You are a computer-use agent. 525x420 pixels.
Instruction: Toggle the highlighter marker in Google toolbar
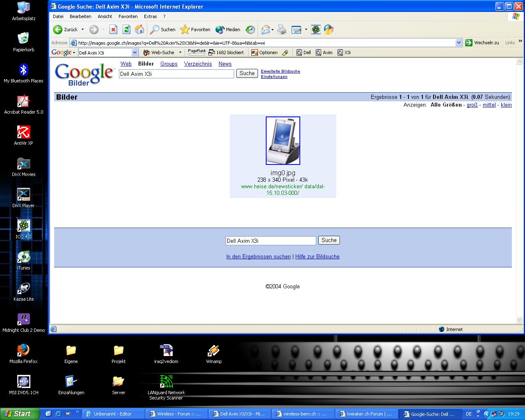[285, 52]
